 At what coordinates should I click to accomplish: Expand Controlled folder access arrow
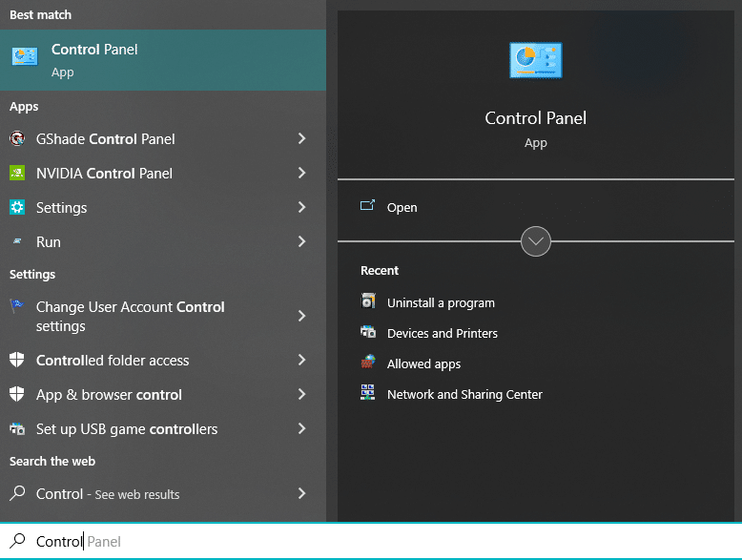coord(301,360)
